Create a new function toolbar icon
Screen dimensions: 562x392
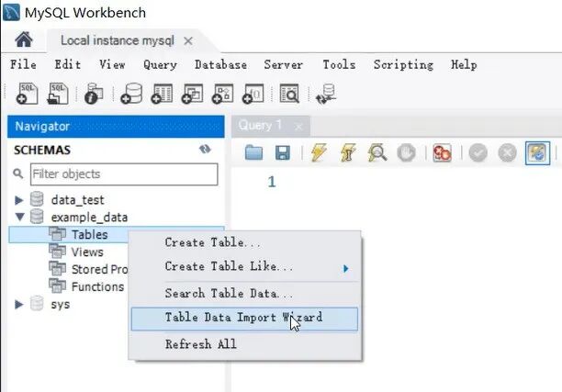(x=253, y=94)
